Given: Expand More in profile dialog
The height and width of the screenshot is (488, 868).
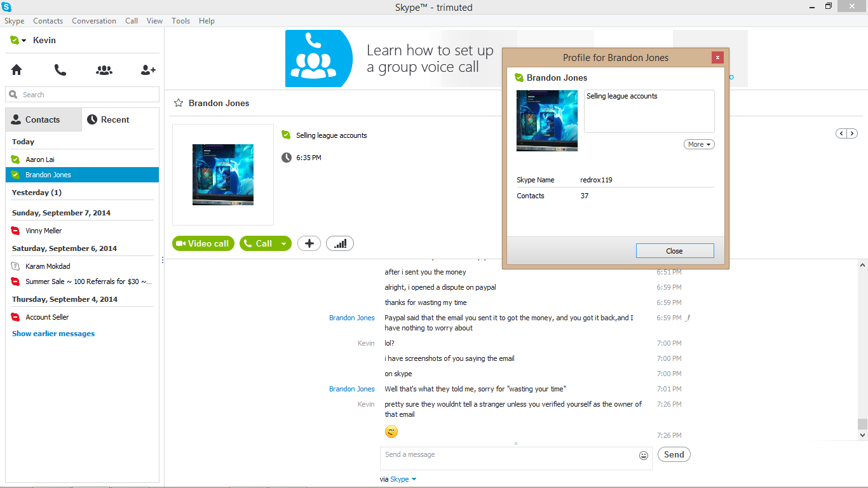Looking at the screenshot, I should click(699, 144).
